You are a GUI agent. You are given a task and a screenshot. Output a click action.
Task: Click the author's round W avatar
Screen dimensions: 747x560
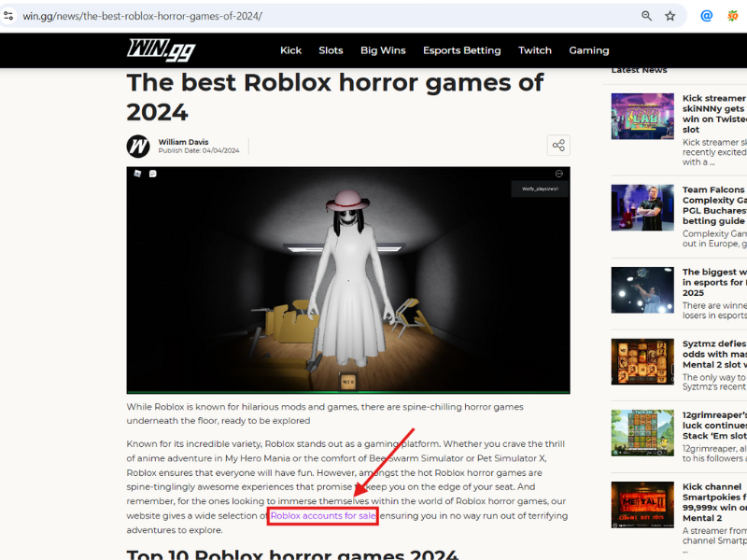tap(138, 147)
